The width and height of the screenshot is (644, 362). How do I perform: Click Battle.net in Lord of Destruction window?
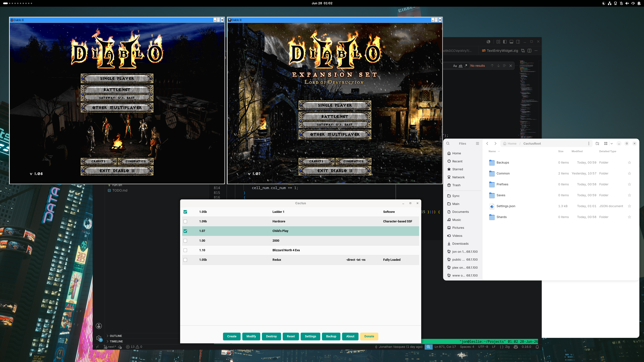335,116
